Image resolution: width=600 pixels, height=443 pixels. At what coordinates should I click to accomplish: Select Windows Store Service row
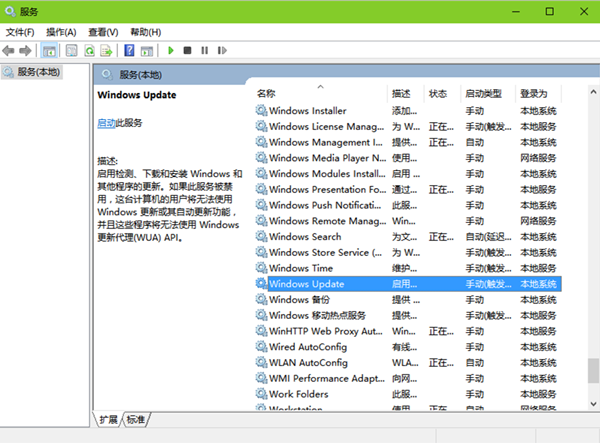point(325,252)
